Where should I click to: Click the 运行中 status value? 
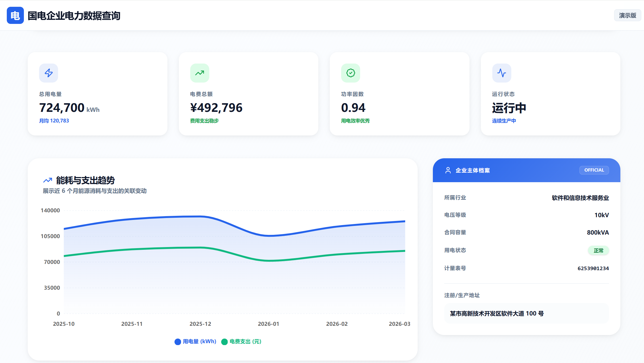pos(509,108)
